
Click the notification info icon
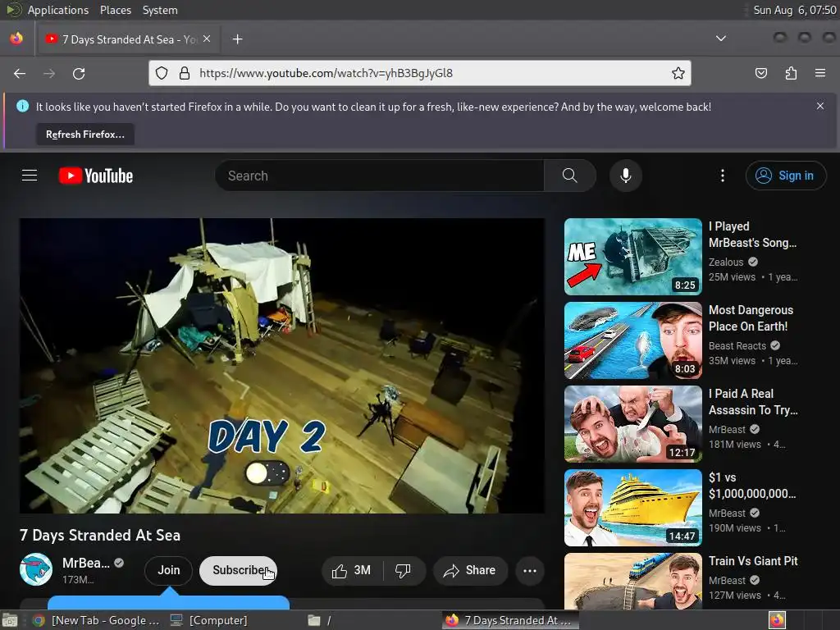click(x=22, y=106)
